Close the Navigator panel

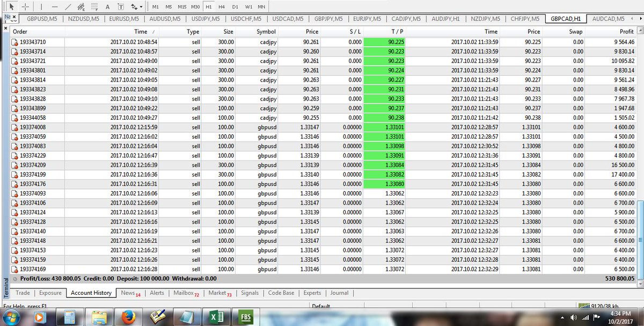[14, 17]
